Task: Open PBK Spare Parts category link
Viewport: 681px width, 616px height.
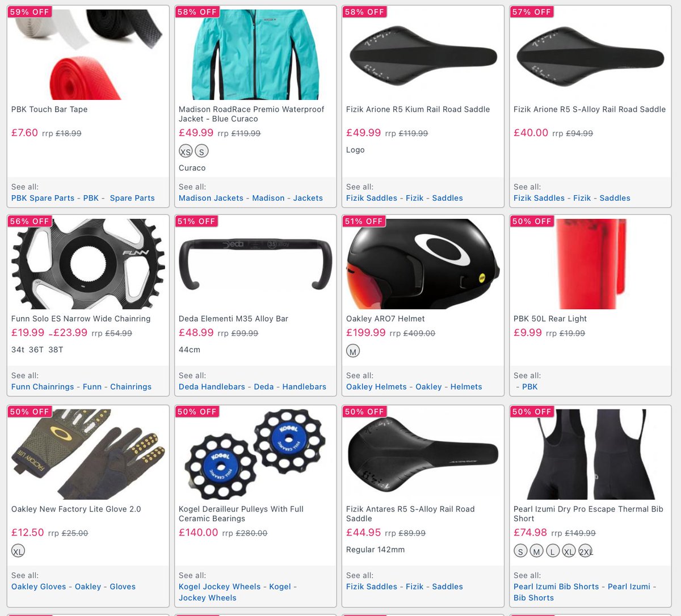Action: [43, 198]
